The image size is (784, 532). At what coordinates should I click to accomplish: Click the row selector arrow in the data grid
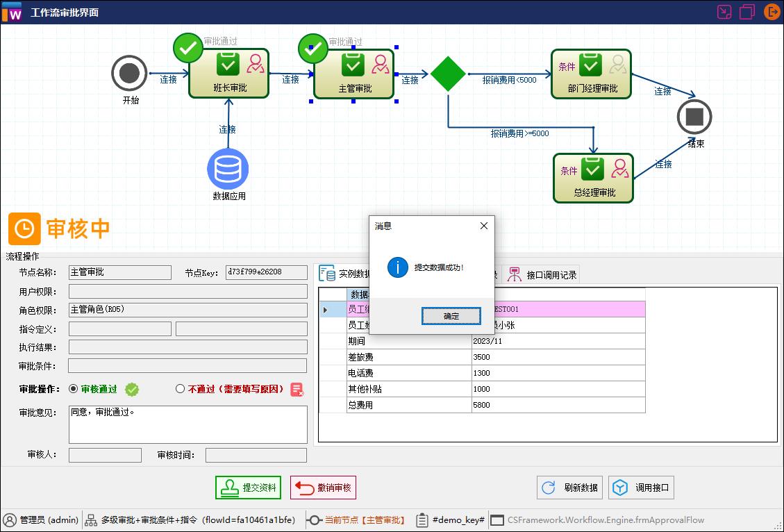(x=324, y=308)
